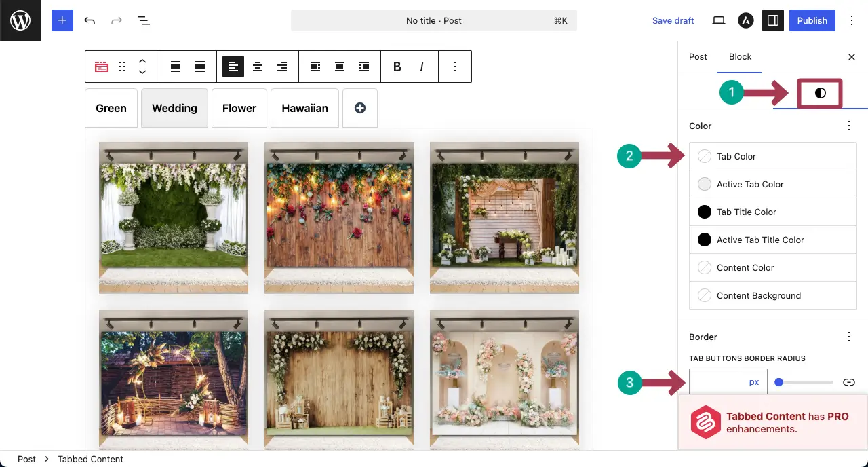Click the Save draft link
The width and height of the screenshot is (868, 467).
point(673,20)
